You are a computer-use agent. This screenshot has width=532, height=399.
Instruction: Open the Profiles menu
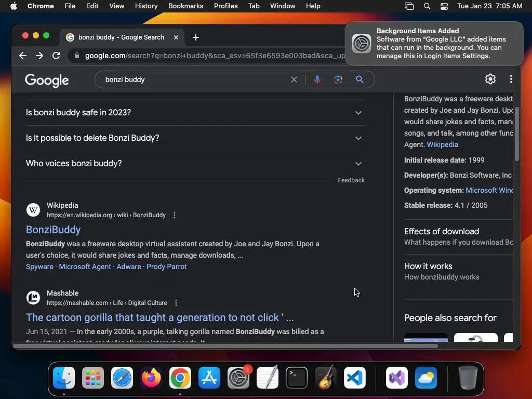[x=225, y=6]
